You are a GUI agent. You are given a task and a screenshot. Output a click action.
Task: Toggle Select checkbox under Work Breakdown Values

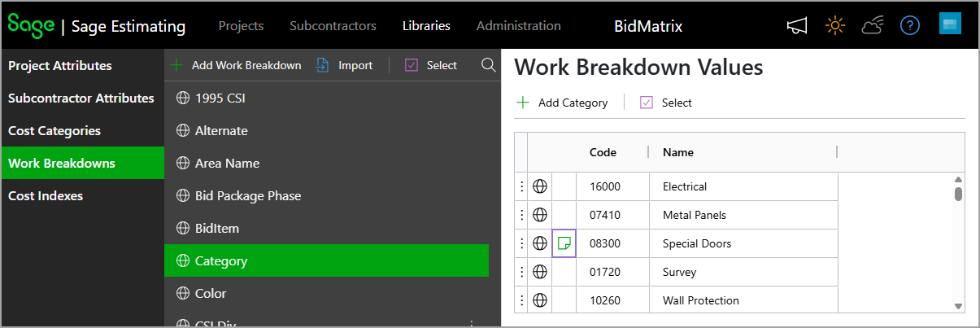pyautogui.click(x=647, y=103)
